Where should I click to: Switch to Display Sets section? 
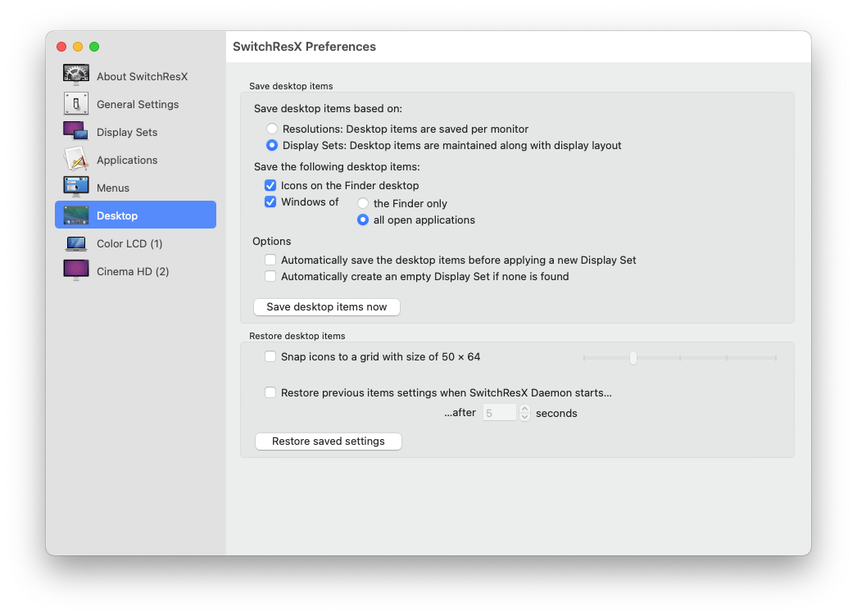point(127,132)
